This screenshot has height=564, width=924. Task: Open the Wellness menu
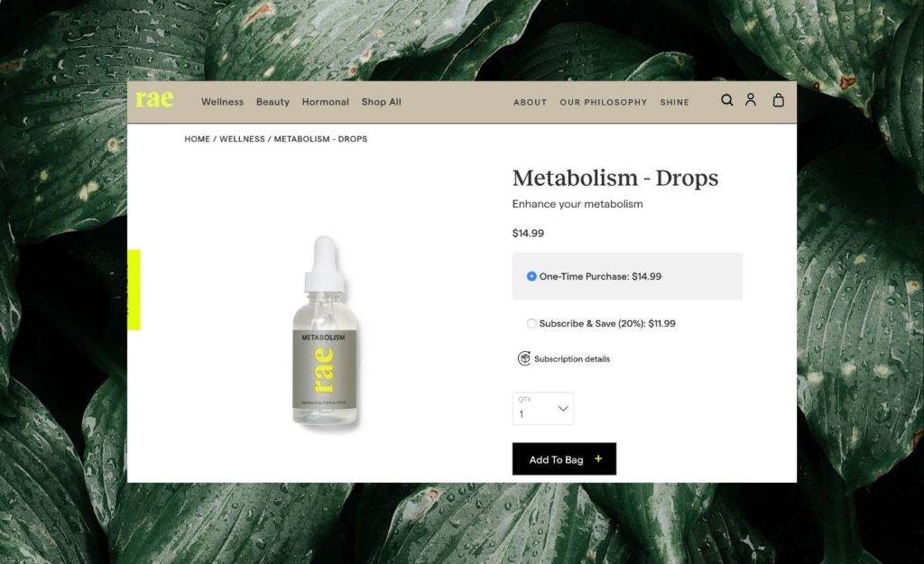[x=222, y=102]
